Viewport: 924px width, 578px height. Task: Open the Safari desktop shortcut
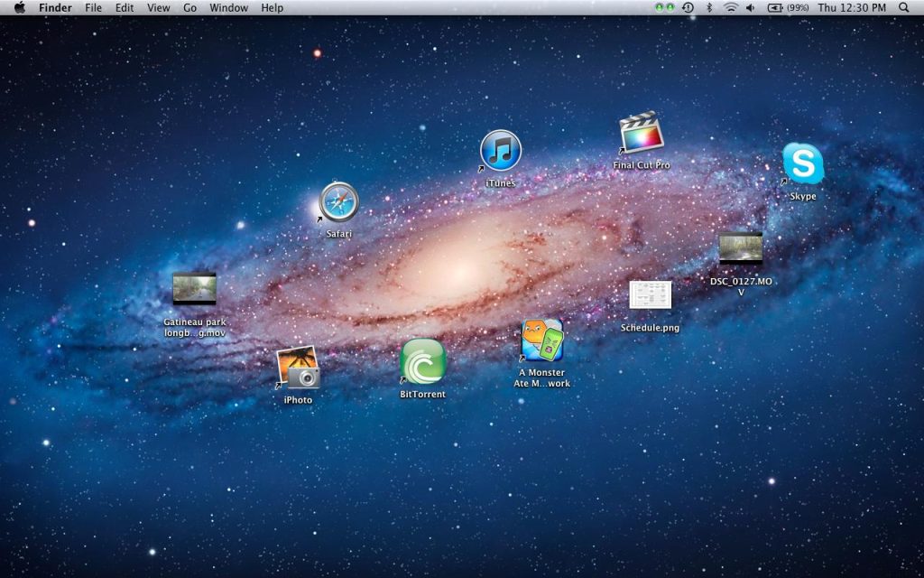click(x=339, y=201)
